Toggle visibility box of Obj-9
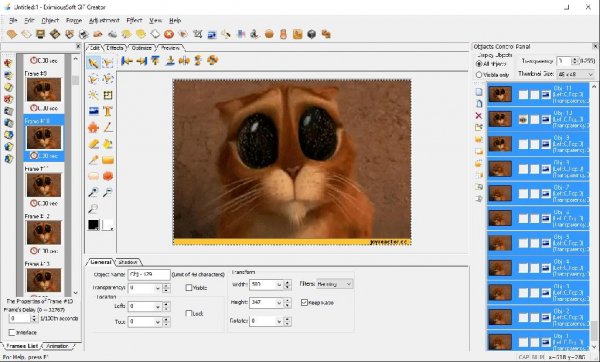 tap(523, 144)
